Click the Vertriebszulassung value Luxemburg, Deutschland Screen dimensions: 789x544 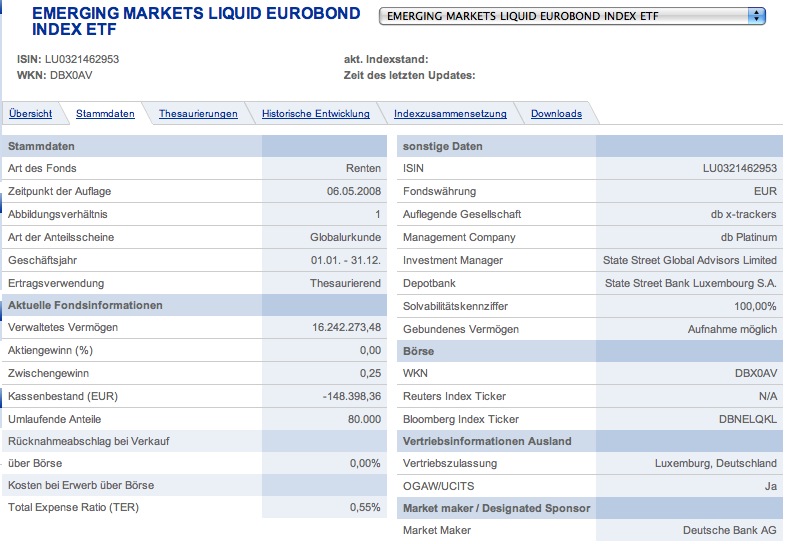point(715,464)
